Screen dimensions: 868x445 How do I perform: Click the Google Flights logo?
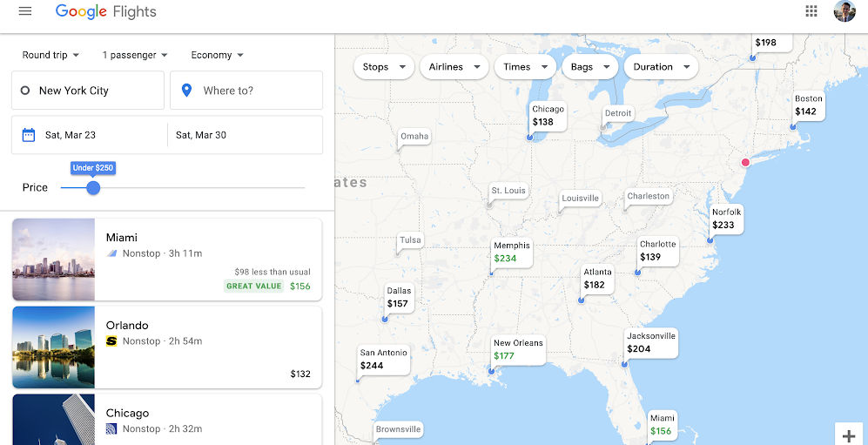(105, 11)
